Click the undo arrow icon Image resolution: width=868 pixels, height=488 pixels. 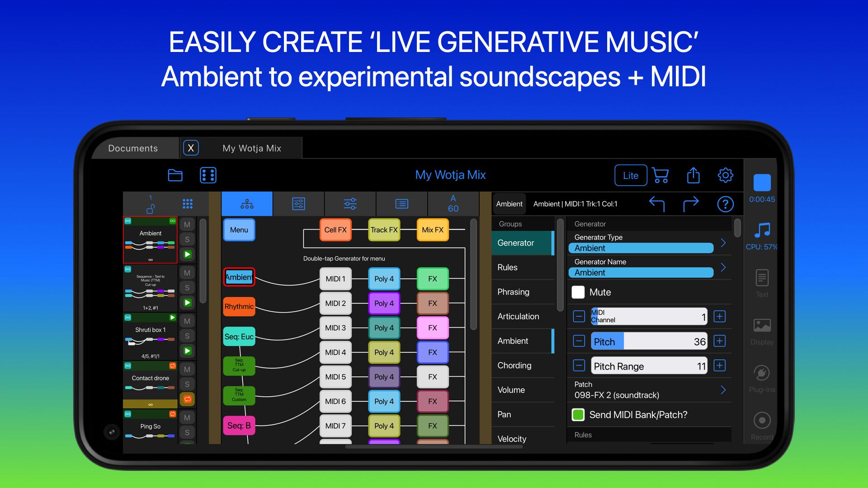tap(657, 204)
